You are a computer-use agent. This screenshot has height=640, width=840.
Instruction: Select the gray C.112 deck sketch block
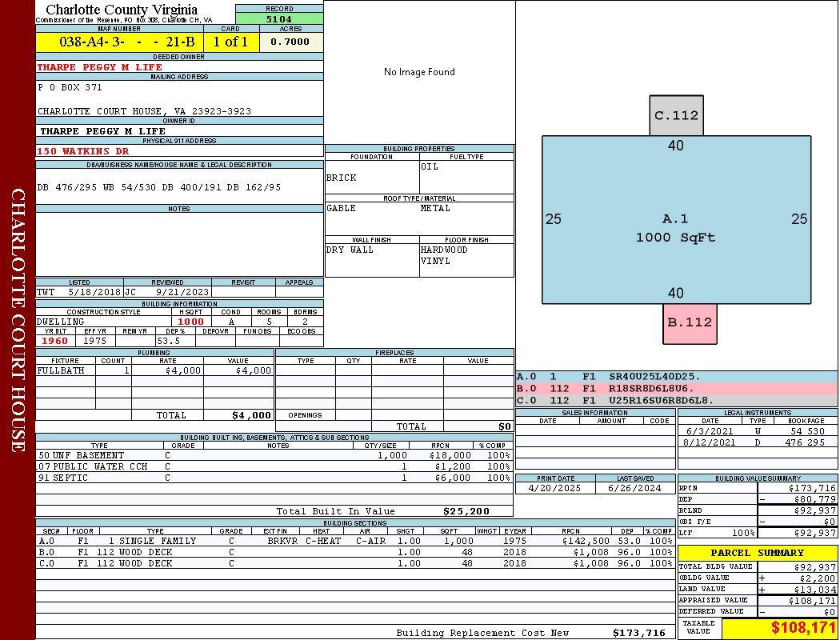pyautogui.click(x=676, y=115)
